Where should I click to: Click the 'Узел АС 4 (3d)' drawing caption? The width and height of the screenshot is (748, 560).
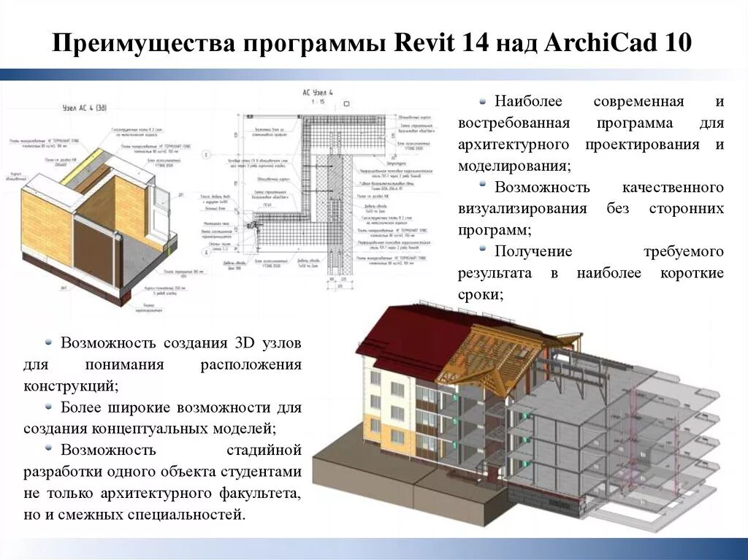pyautogui.click(x=85, y=108)
